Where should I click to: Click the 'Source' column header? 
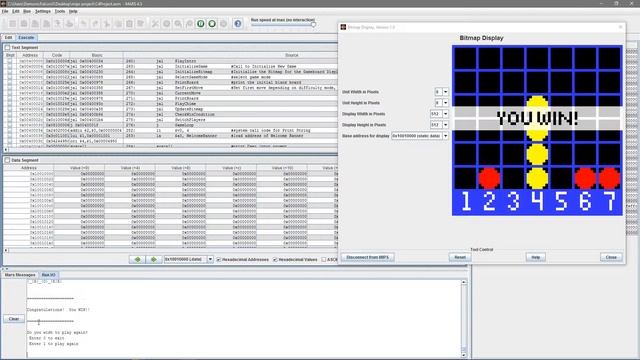291,55
